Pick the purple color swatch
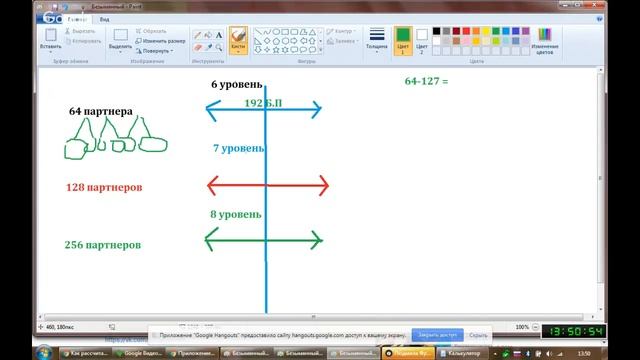 pyautogui.click(x=526, y=31)
